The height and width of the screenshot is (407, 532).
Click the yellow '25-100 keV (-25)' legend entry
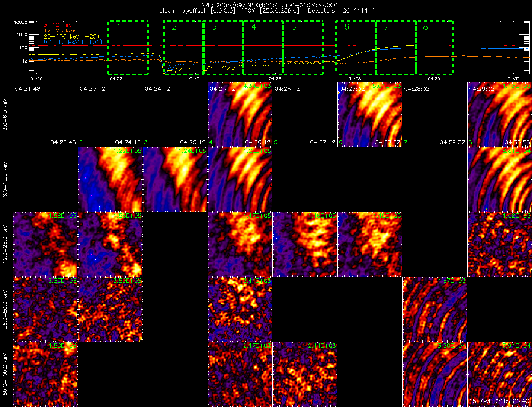[71, 36]
